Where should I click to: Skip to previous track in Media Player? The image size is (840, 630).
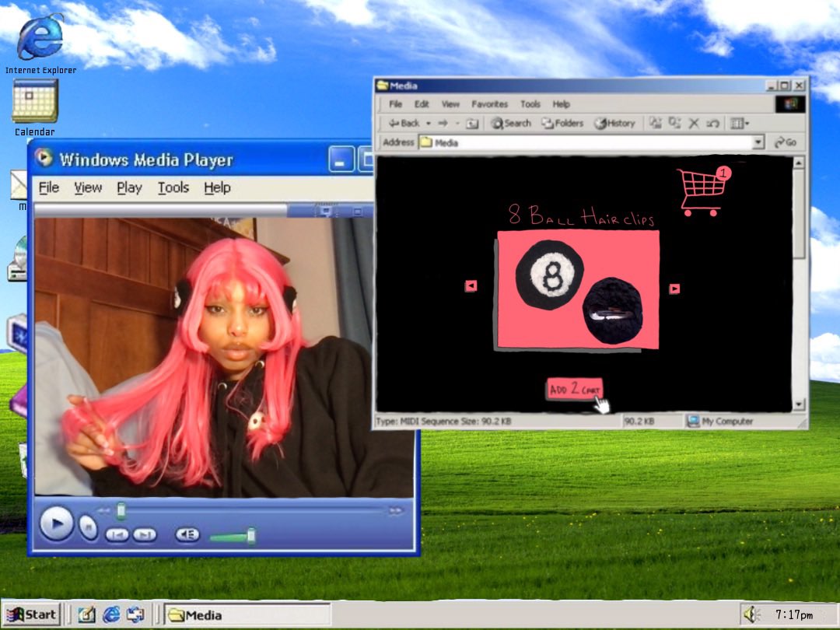pos(117,534)
